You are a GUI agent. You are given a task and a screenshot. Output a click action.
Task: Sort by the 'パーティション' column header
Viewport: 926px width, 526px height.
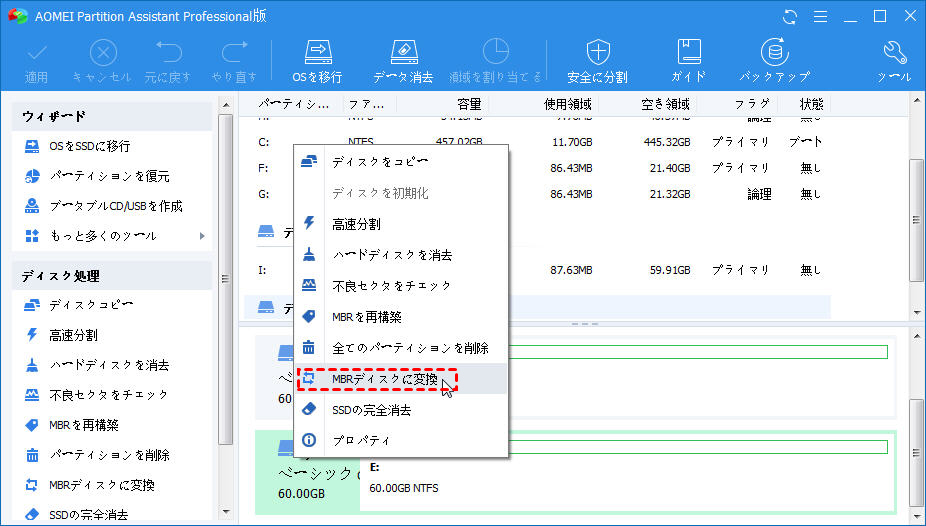click(293, 104)
